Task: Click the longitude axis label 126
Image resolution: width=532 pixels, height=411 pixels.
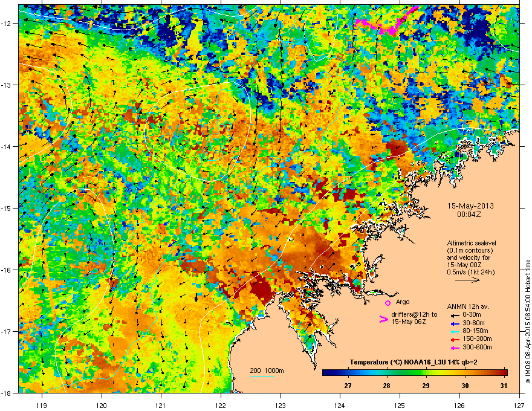Action: tap(459, 405)
